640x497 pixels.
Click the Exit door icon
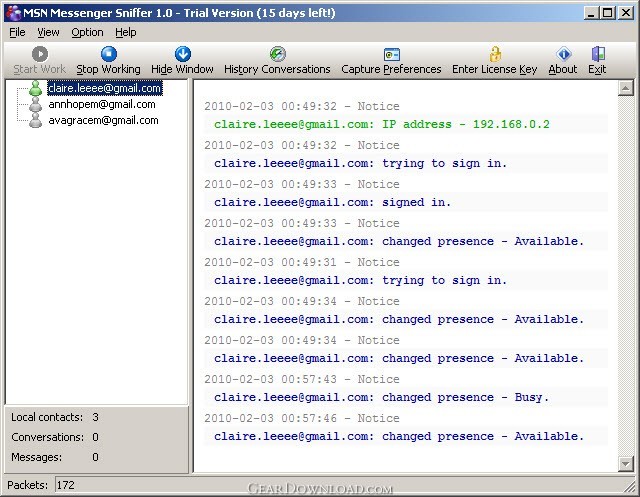(598, 54)
